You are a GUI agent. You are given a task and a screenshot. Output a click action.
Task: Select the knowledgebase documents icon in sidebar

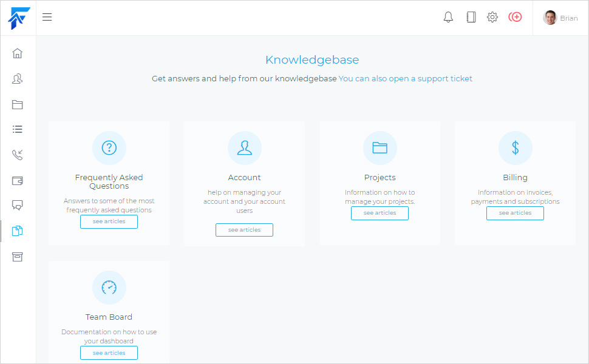(18, 231)
